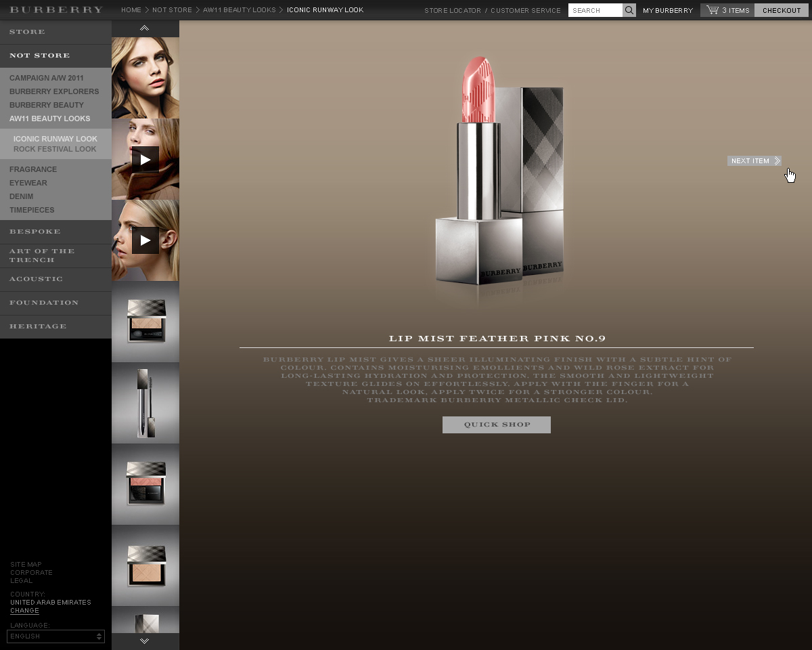Expand the Store section
The width and height of the screenshot is (812, 650).
(x=28, y=32)
